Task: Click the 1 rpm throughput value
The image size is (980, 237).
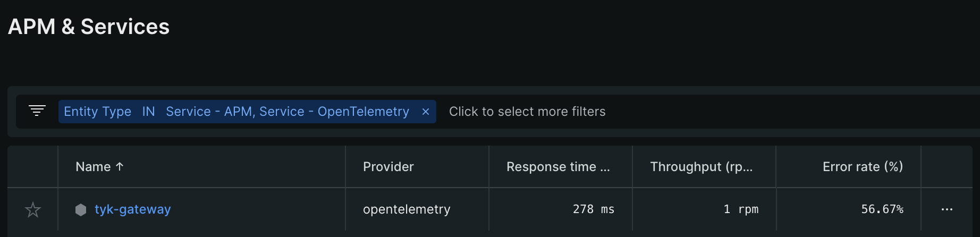Action: tap(740, 209)
